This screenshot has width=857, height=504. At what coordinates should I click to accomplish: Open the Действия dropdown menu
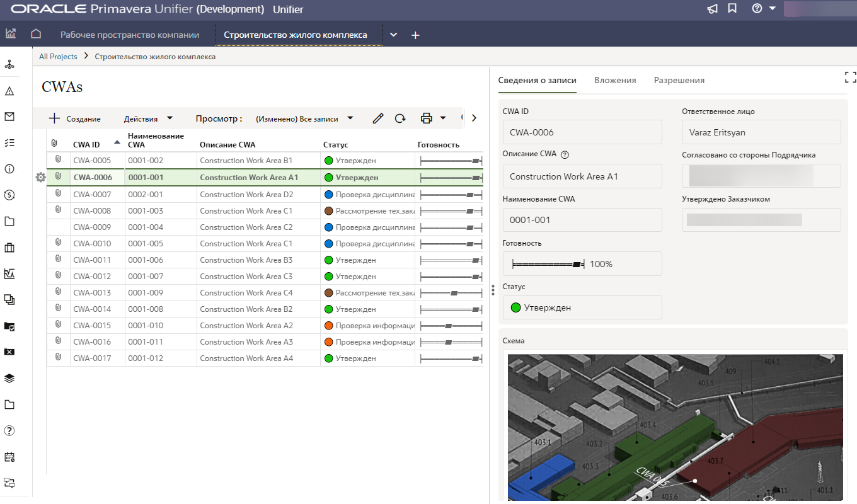(x=148, y=118)
